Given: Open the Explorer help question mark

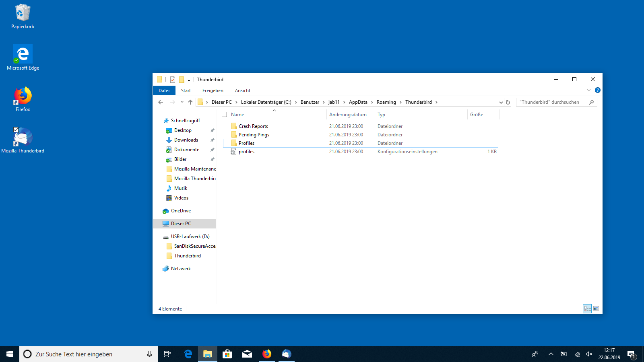Looking at the screenshot, I should coord(598,90).
